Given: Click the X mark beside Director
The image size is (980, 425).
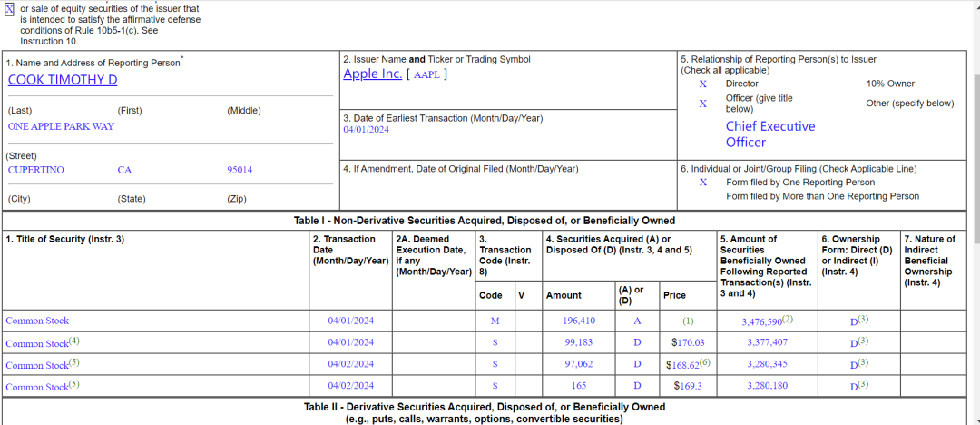Looking at the screenshot, I should click(x=702, y=84).
